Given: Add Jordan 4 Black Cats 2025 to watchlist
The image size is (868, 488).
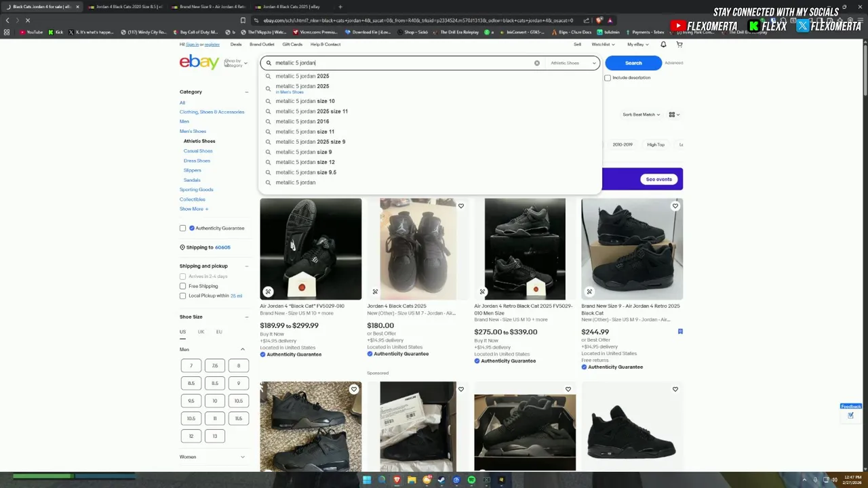Looking at the screenshot, I should 460,206.
